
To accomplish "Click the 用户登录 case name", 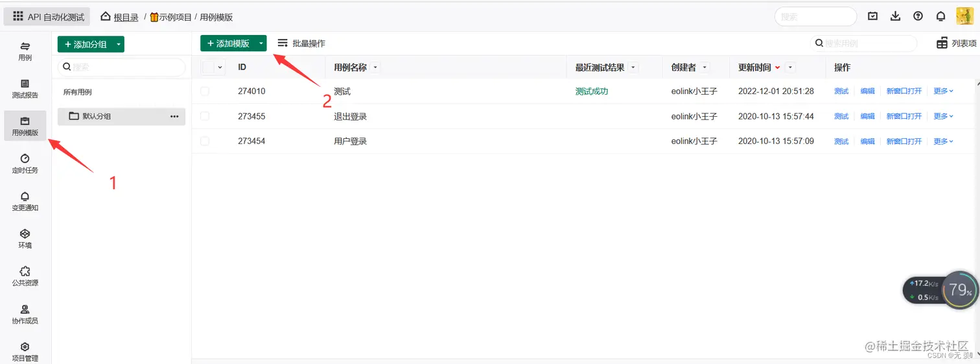I will pyautogui.click(x=350, y=141).
